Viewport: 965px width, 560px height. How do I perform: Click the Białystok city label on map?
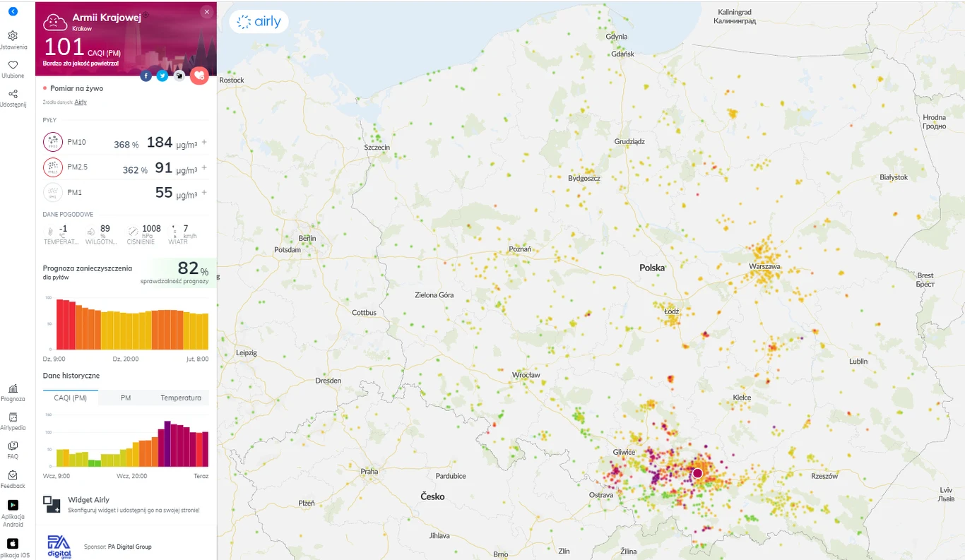tap(894, 177)
